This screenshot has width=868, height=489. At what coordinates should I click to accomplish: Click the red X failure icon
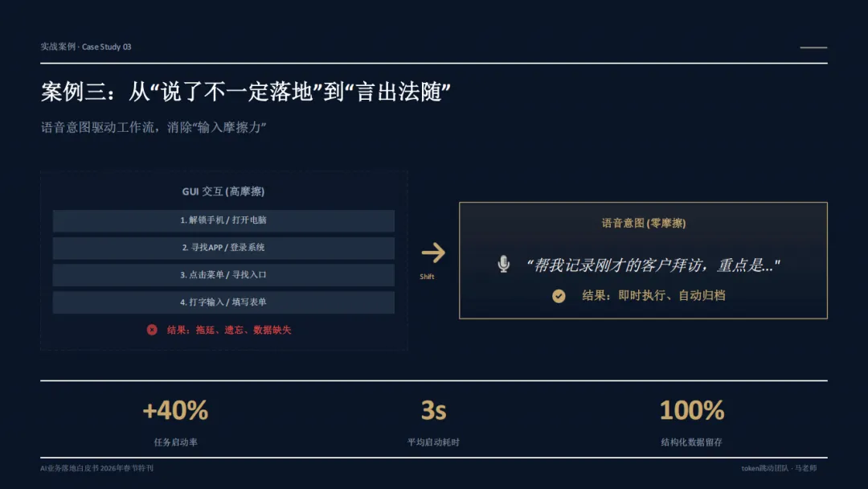tap(152, 330)
